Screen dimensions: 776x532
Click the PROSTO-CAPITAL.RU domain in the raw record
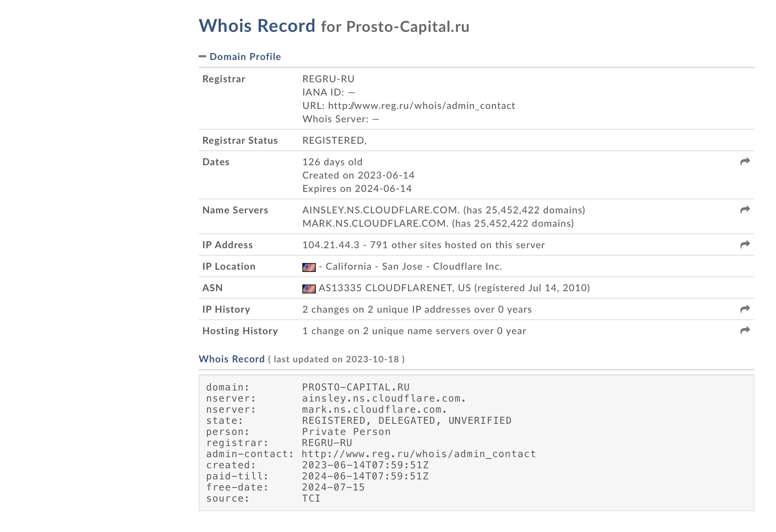coord(356,387)
